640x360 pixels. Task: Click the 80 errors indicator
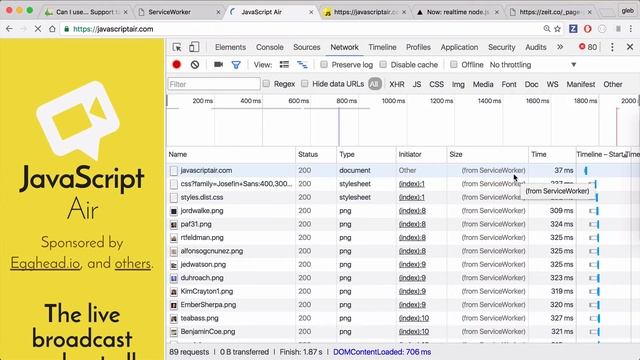tap(588, 47)
